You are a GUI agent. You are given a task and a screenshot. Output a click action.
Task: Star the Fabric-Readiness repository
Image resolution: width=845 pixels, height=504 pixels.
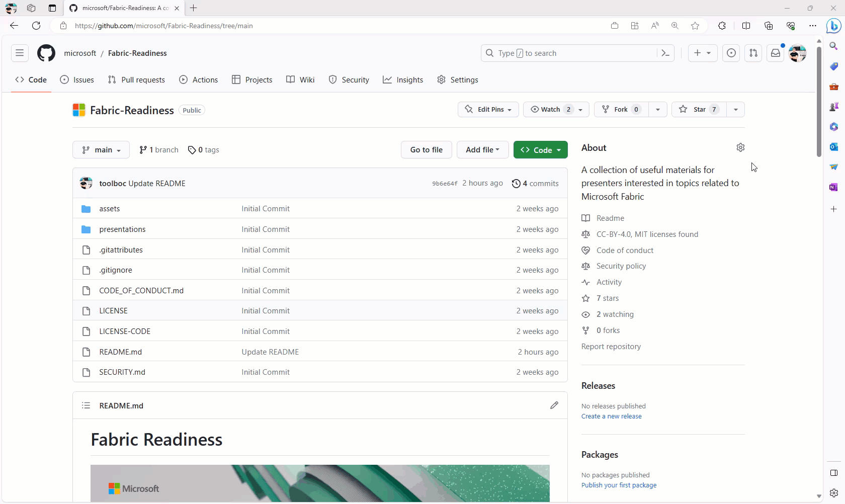tap(699, 109)
